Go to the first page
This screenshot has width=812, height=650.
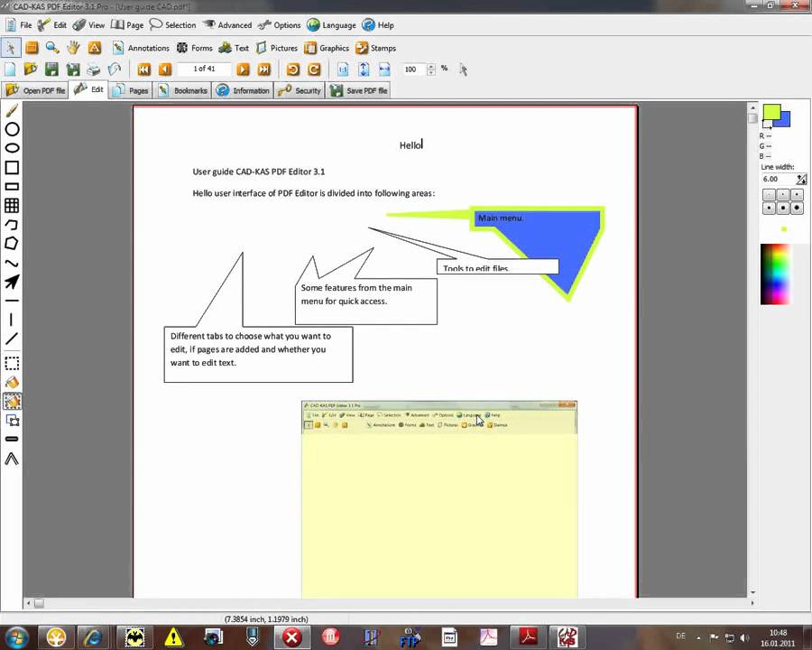tap(144, 69)
